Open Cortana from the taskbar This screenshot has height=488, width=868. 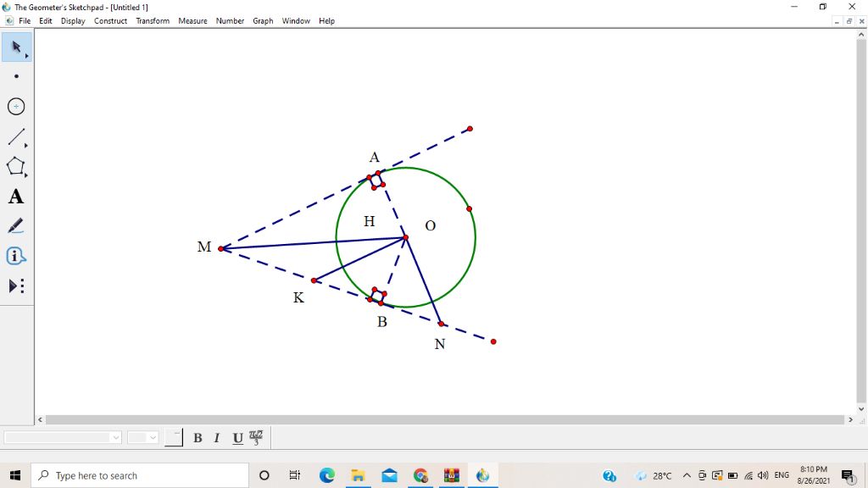click(x=264, y=475)
